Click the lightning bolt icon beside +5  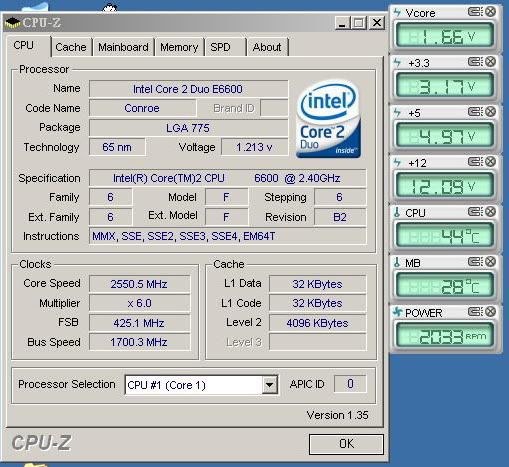[397, 112]
